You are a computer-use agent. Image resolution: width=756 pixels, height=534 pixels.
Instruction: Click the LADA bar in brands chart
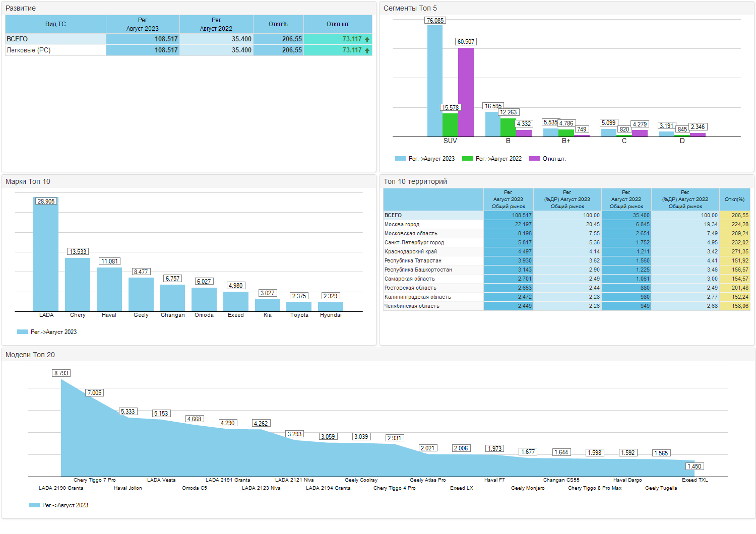[x=46, y=254]
